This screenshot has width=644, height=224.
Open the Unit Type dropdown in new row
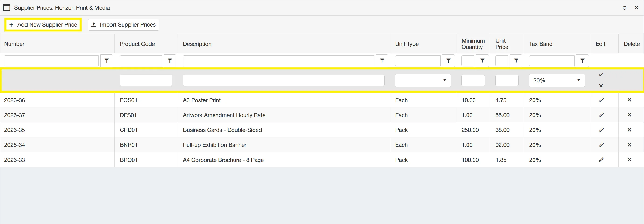click(x=423, y=80)
